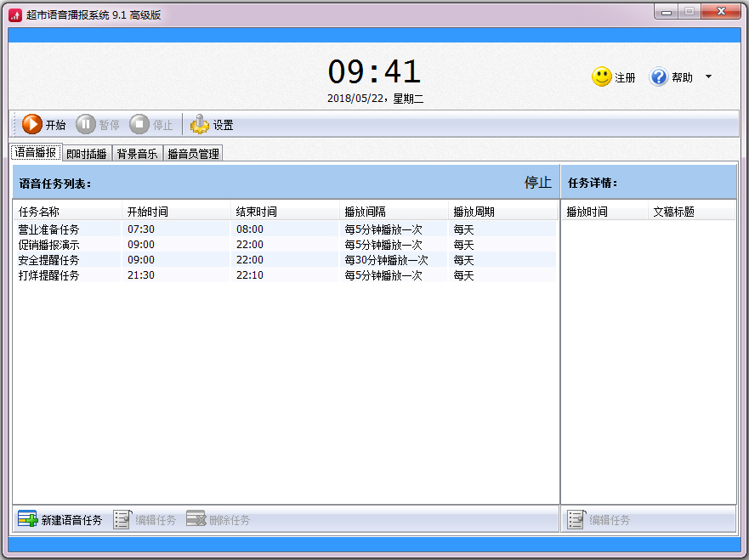Click the Pause (暂停) button icon
Viewport: 749px width, 560px height.
pyautogui.click(x=86, y=125)
